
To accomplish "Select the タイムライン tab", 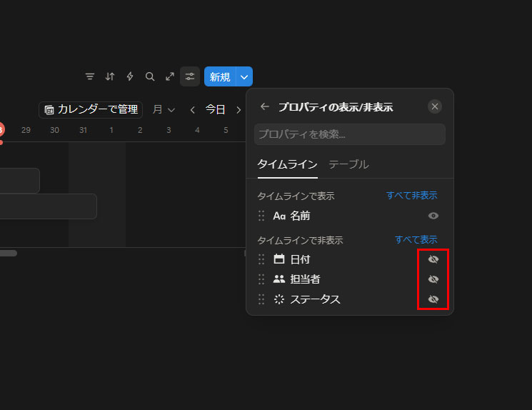I will click(287, 164).
